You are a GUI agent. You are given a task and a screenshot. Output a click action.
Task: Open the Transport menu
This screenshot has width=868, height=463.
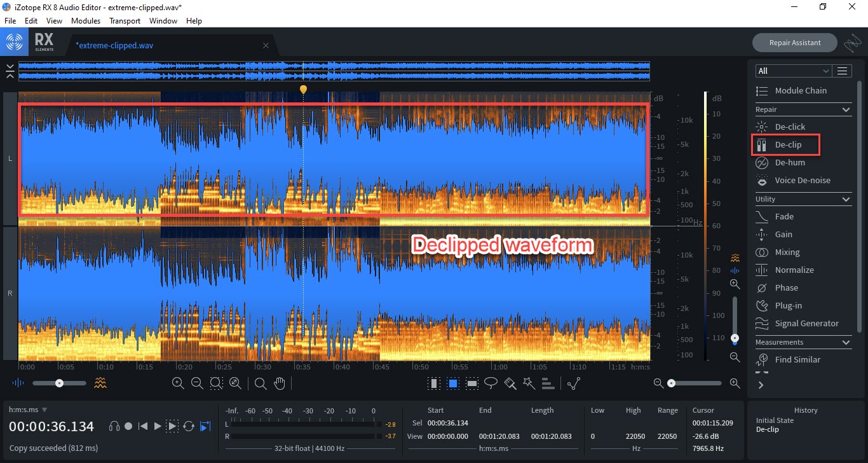click(125, 21)
